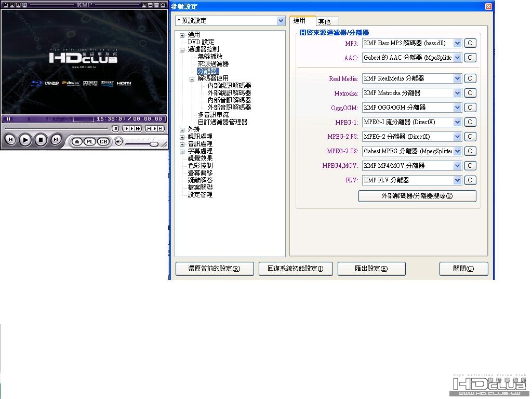Expand the 通用 tree node
Image resolution: width=532 pixels, height=399 pixels.
(182, 35)
